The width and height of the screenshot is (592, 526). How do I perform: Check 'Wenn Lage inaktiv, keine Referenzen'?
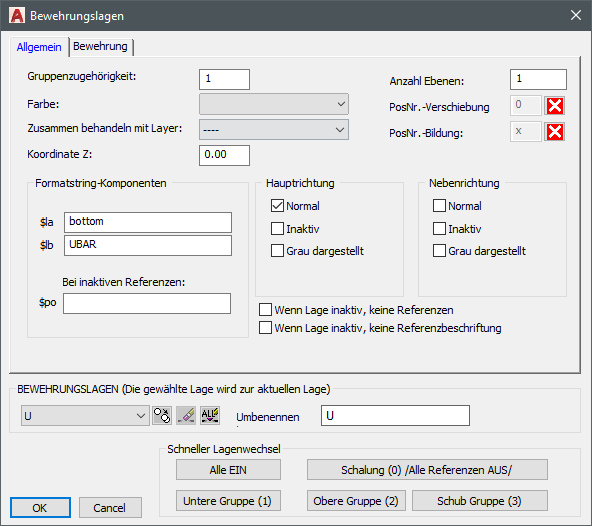point(265,310)
